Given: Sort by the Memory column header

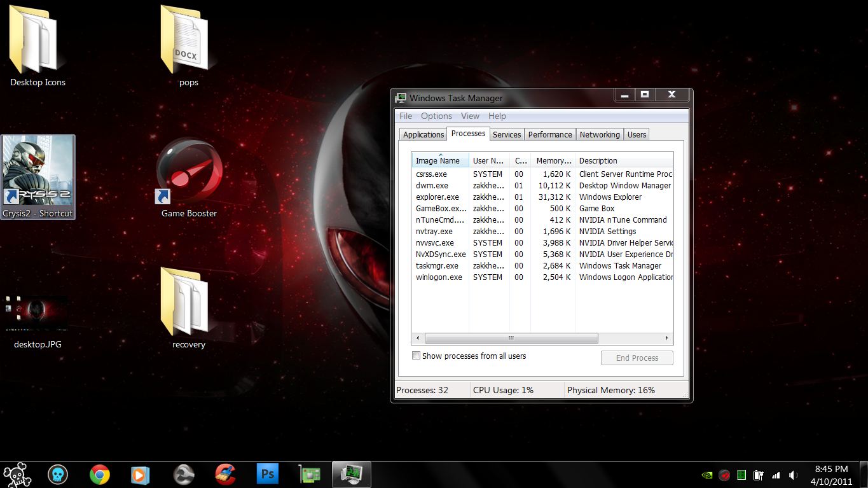Looking at the screenshot, I should pyautogui.click(x=553, y=160).
